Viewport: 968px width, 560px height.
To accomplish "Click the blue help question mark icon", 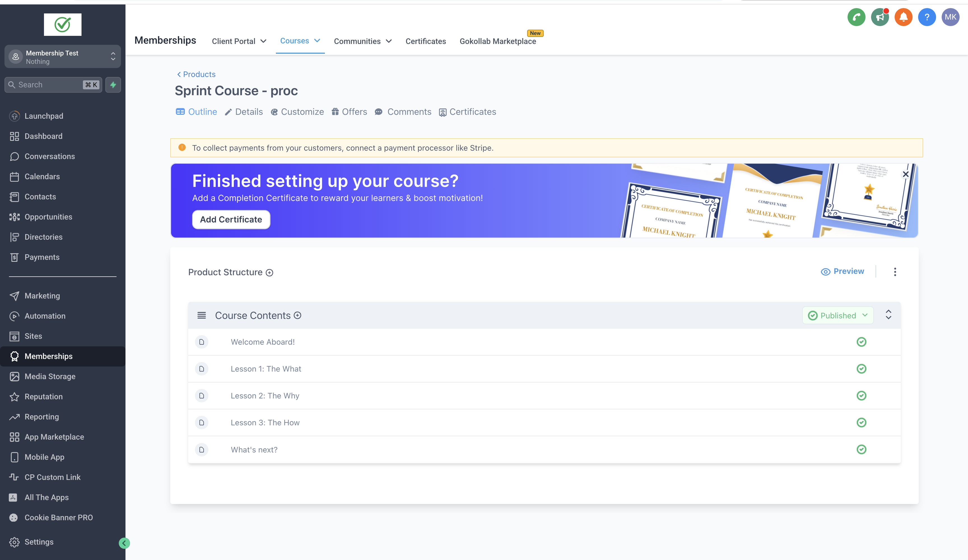I will pyautogui.click(x=927, y=17).
